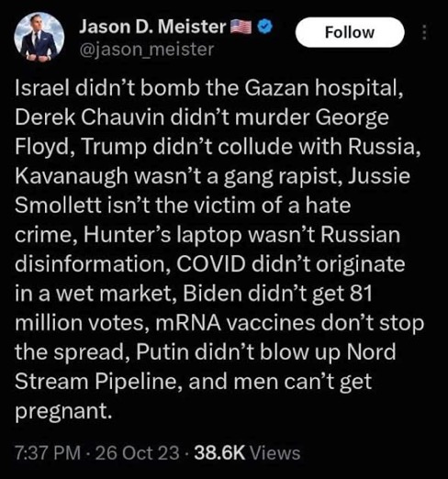Follow Jason D. Meister
Screen dimensions: 448x479
[x=350, y=32]
